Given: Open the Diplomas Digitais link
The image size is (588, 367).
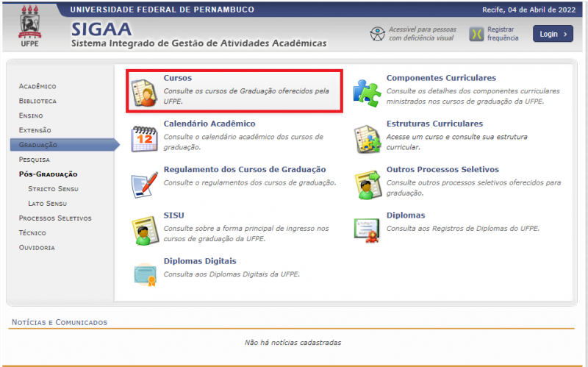Looking at the screenshot, I should click(200, 261).
